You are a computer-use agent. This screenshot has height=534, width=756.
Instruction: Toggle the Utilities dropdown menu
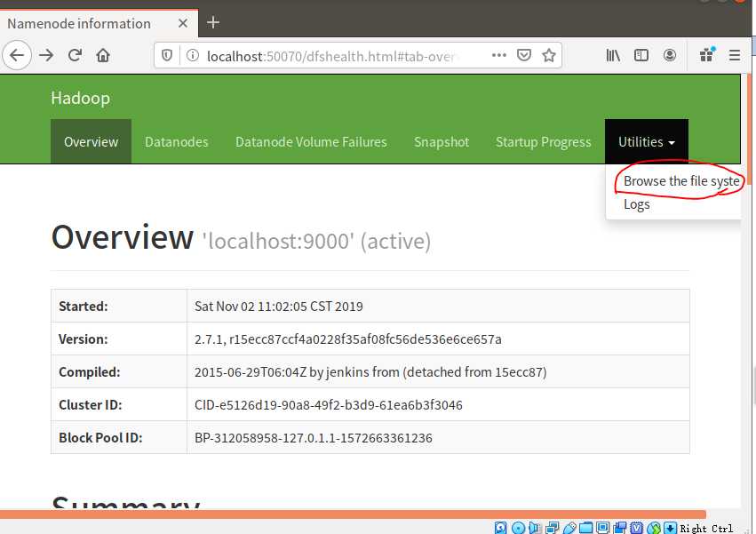click(647, 141)
